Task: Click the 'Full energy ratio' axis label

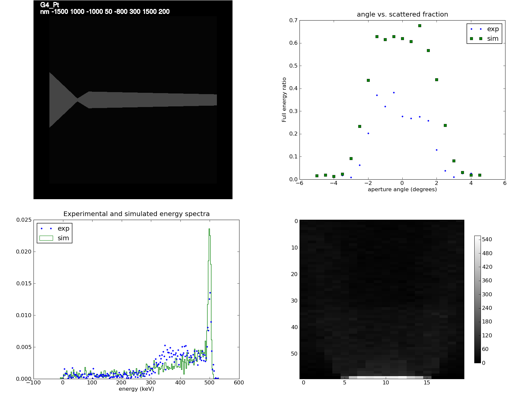Action: 284,100
